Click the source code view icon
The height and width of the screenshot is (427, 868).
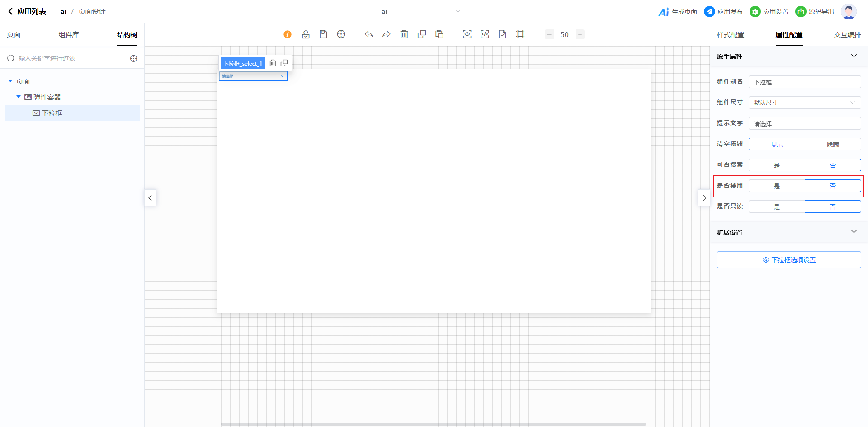pyautogui.click(x=485, y=34)
